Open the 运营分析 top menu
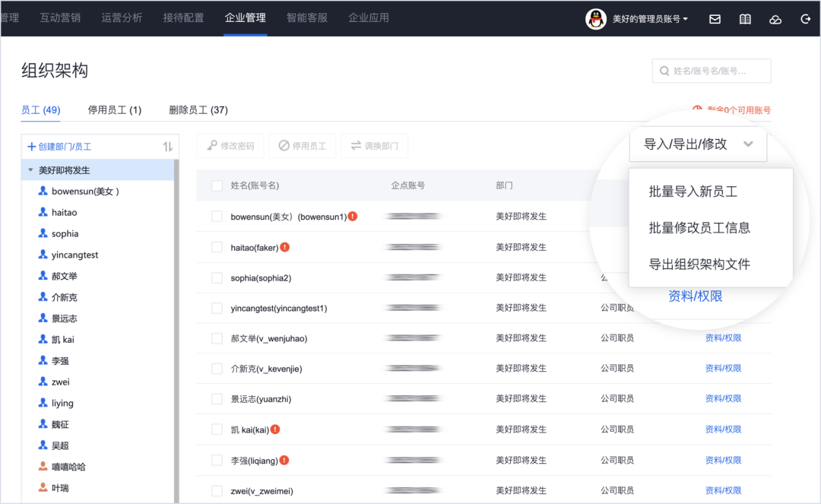This screenshot has height=504, width=821. (x=122, y=17)
